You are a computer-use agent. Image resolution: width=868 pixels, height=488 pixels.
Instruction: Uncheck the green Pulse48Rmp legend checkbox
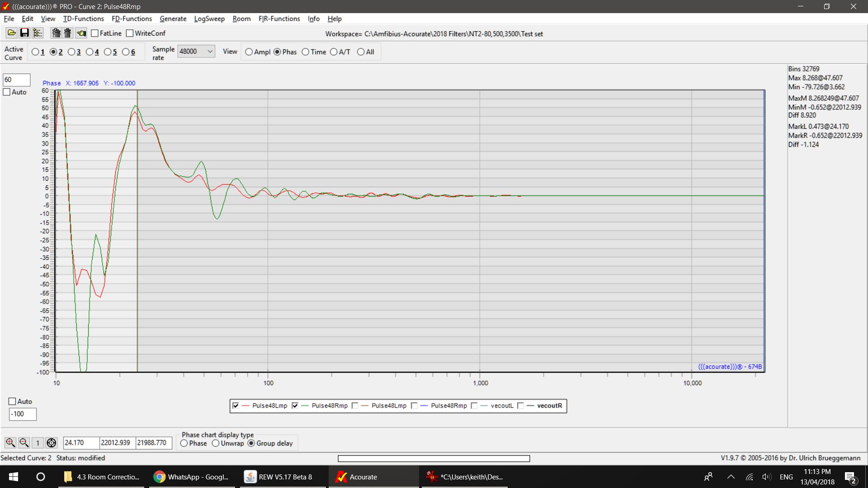point(295,406)
